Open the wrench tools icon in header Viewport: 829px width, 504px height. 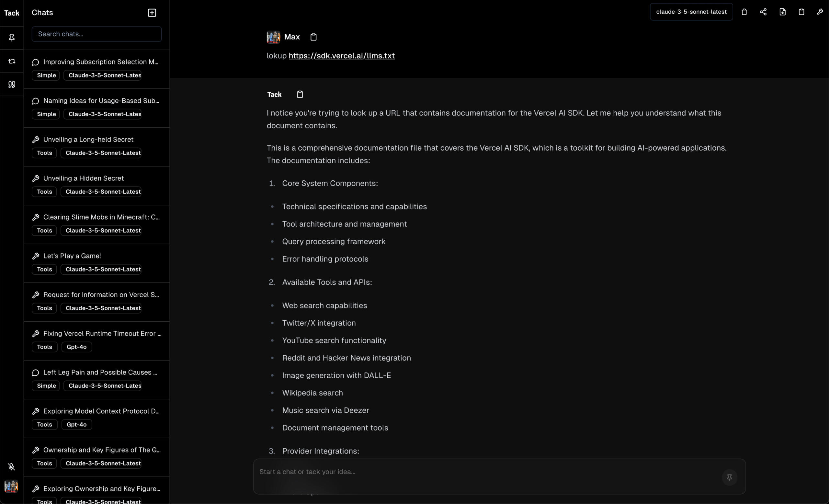click(820, 12)
